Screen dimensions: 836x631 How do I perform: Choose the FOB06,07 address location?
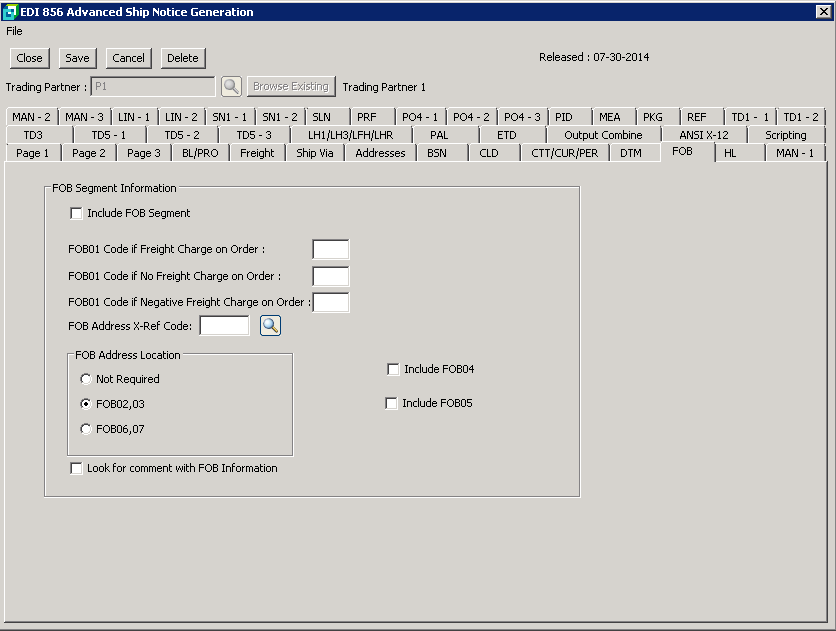point(86,429)
